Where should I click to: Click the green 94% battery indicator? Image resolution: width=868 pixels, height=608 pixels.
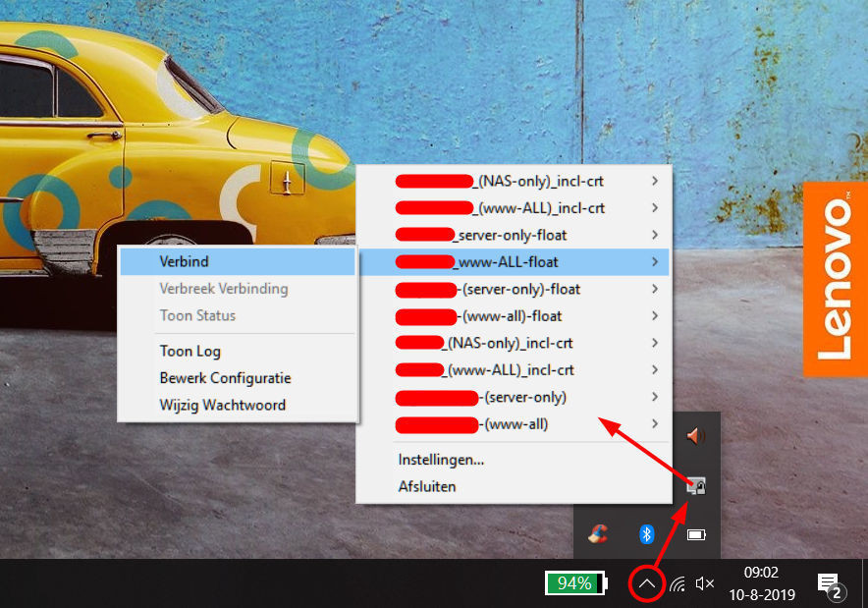576,583
